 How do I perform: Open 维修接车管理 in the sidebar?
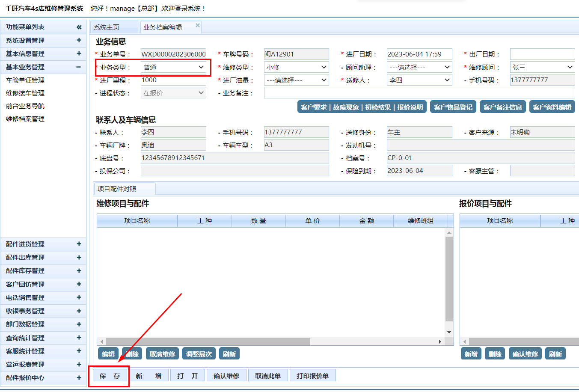(25, 93)
